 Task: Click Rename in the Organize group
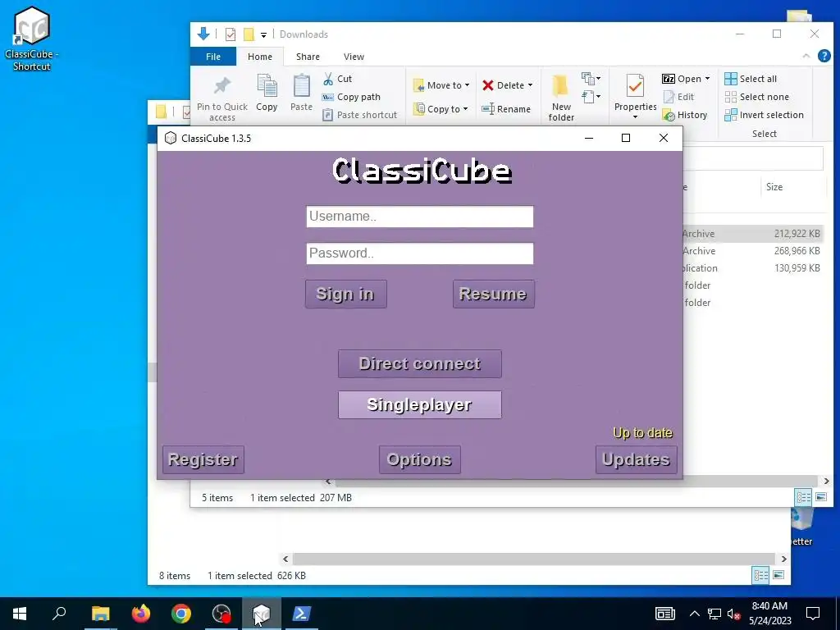(x=506, y=109)
